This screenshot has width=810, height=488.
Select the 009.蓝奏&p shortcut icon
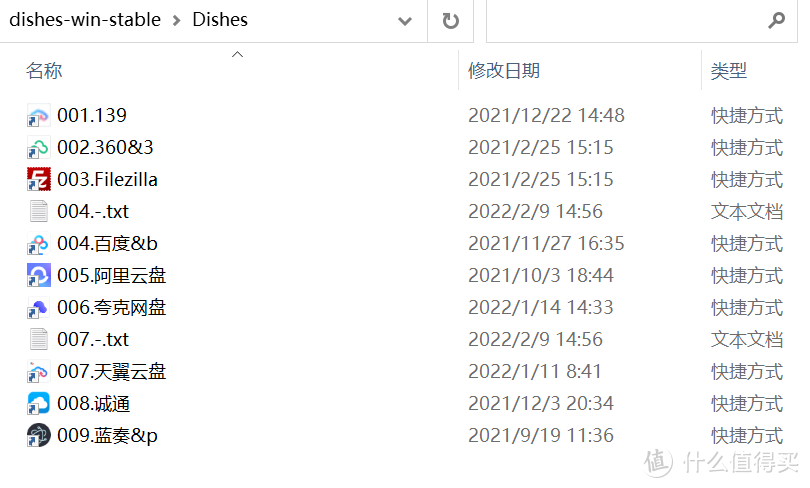[38, 436]
